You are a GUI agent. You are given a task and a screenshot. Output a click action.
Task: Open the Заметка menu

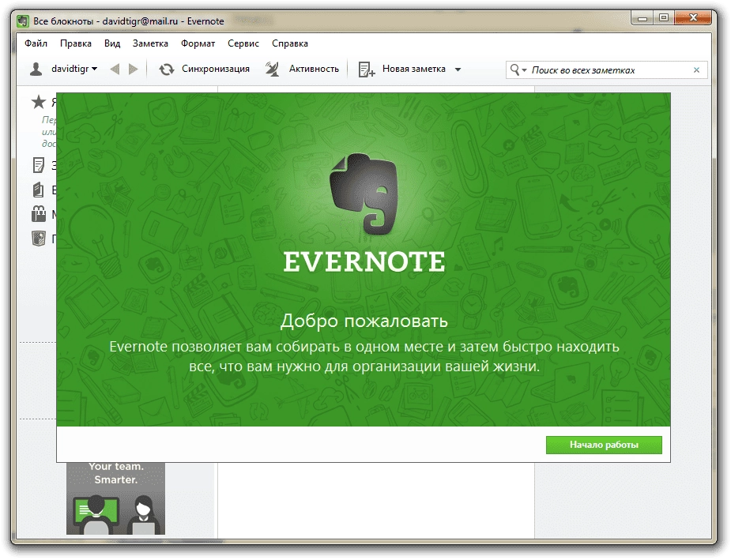point(150,43)
